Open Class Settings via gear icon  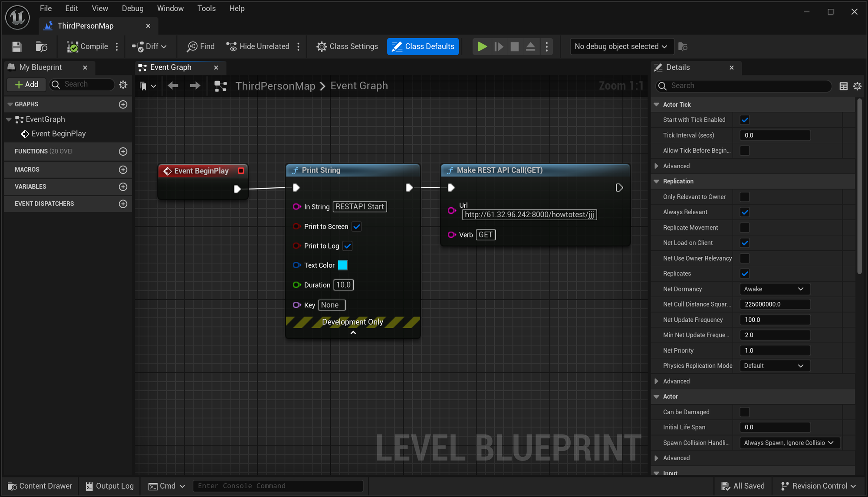click(x=321, y=46)
